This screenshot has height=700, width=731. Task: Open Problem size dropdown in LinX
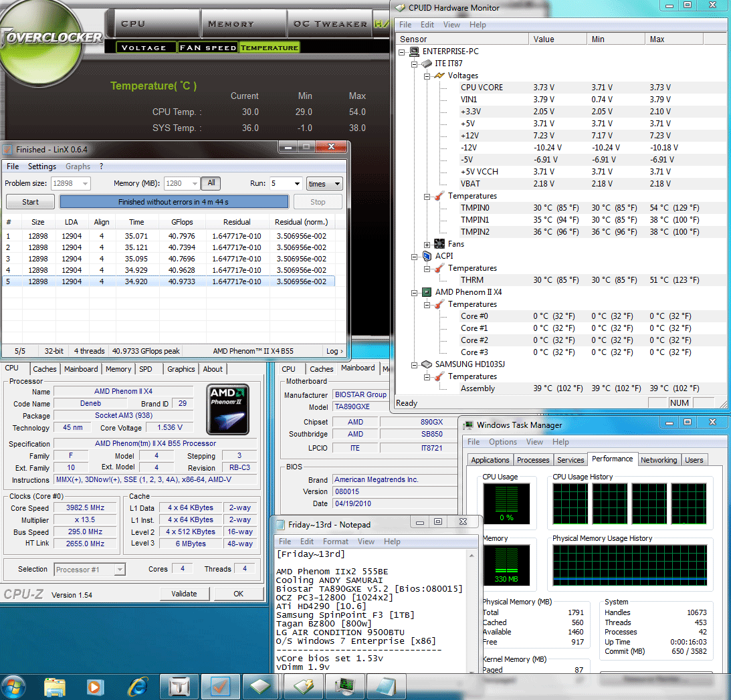pyautogui.click(x=85, y=184)
